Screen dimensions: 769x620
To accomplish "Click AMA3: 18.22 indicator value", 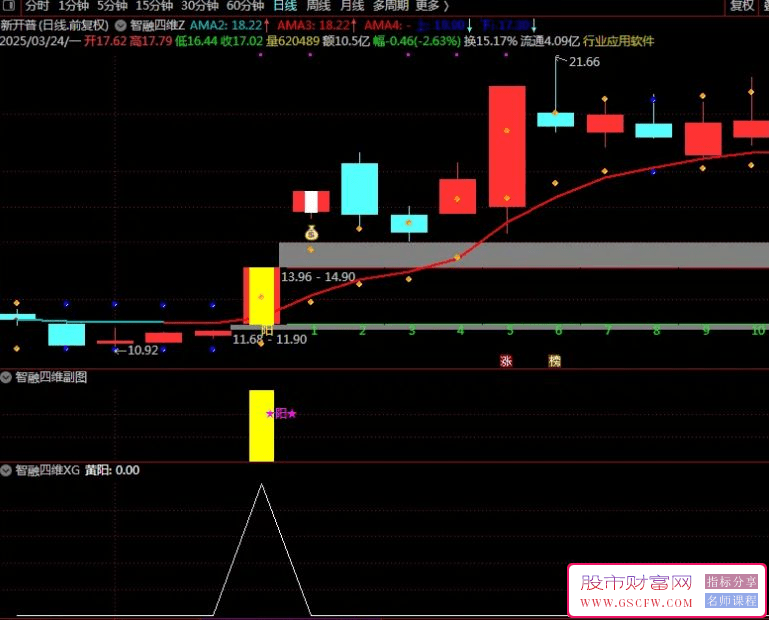I will (x=313, y=25).
